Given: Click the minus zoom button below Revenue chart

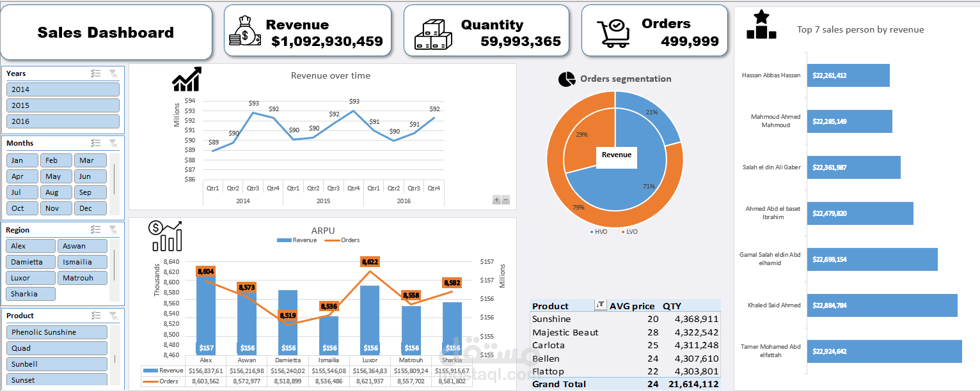Looking at the screenshot, I should point(505,200).
